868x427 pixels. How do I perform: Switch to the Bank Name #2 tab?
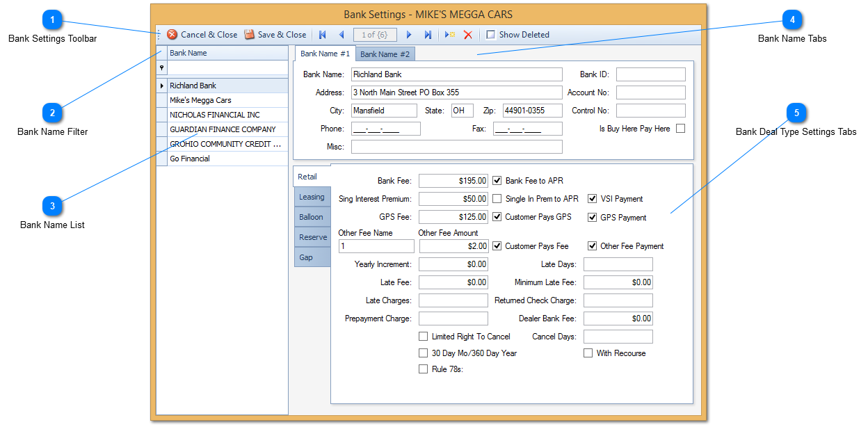(385, 54)
